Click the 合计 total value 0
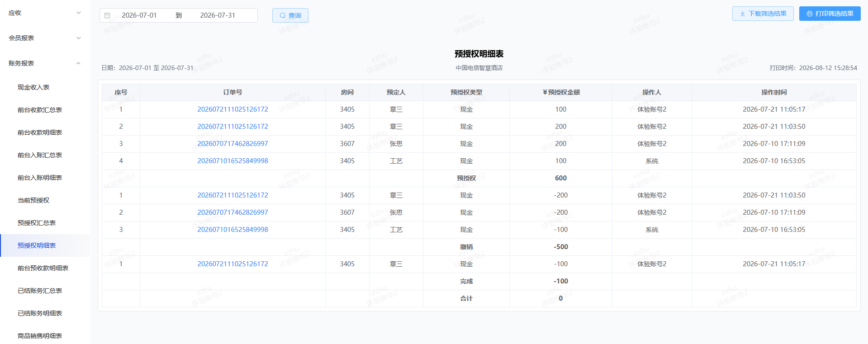The image size is (868, 344). pos(561,298)
